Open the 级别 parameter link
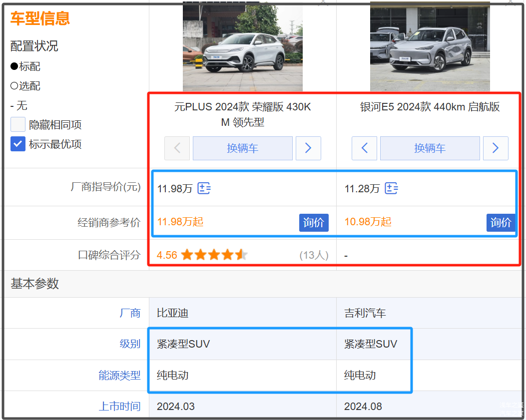Viewport: 526px width, 420px height. coord(130,344)
